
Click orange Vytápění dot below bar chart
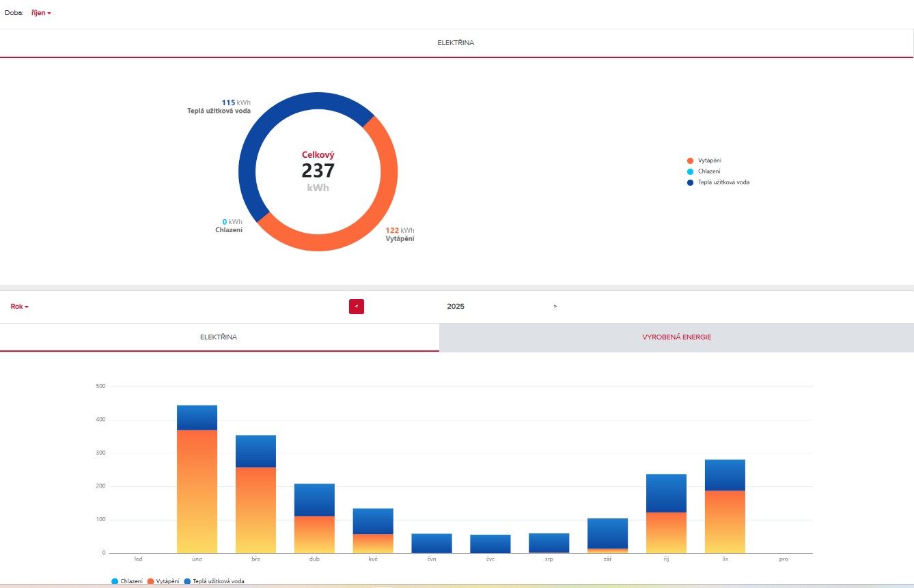pyautogui.click(x=151, y=581)
